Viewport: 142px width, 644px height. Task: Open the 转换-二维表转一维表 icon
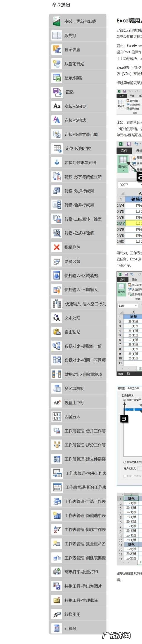[x=57, y=219]
